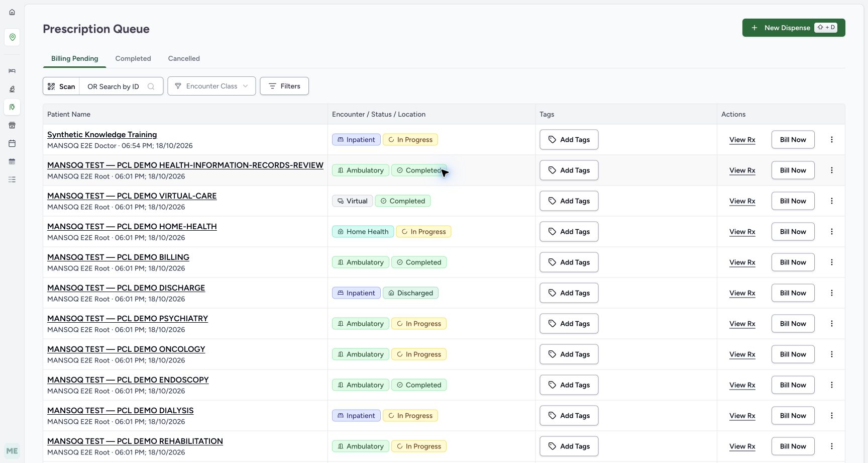
Task: Expand the Encounter Class dropdown
Action: 211,86
